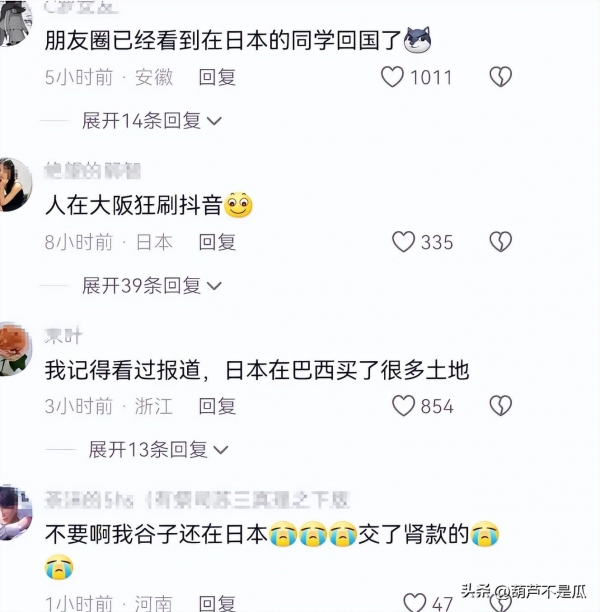Screen dimensions: 600x612
Task: Open username above 人在大阪狂刷抖音 comment
Action: [92, 171]
